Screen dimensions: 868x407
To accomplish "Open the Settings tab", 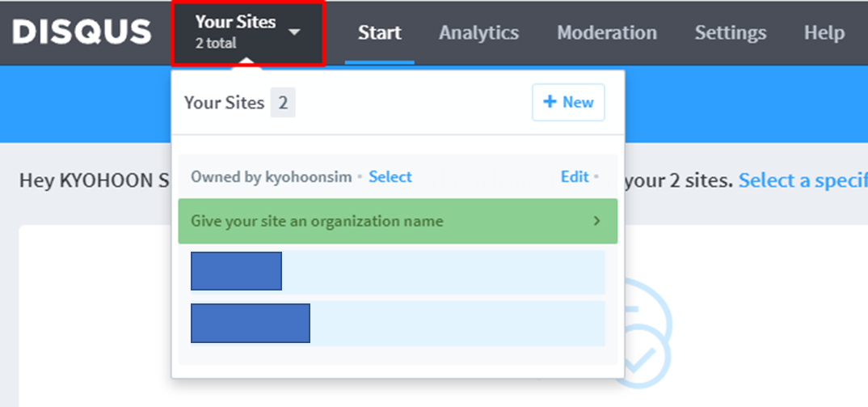I will tap(731, 32).
